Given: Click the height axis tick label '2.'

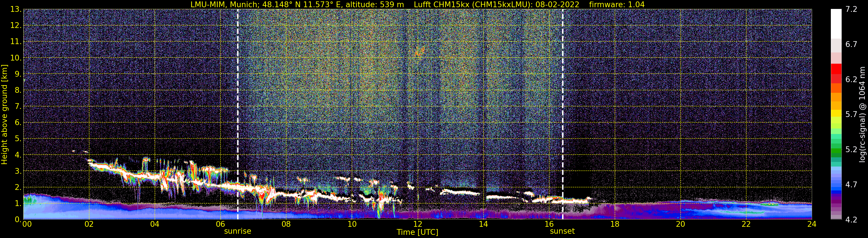Looking at the screenshot, I should pos(18,188).
